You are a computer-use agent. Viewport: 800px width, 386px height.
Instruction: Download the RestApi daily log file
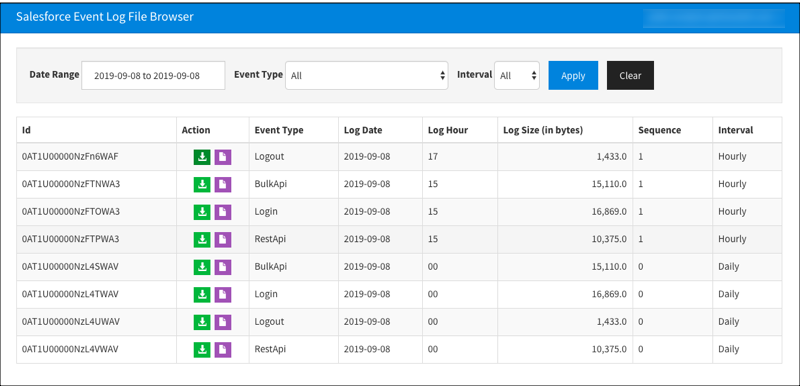(202, 350)
